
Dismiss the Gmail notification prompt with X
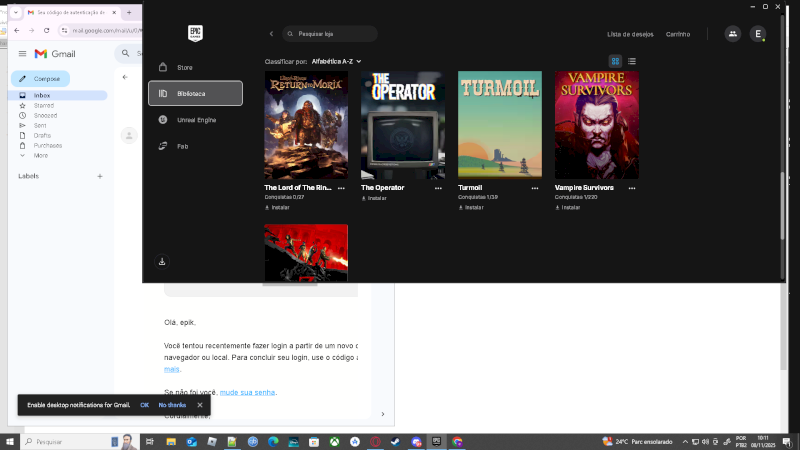pyautogui.click(x=200, y=405)
